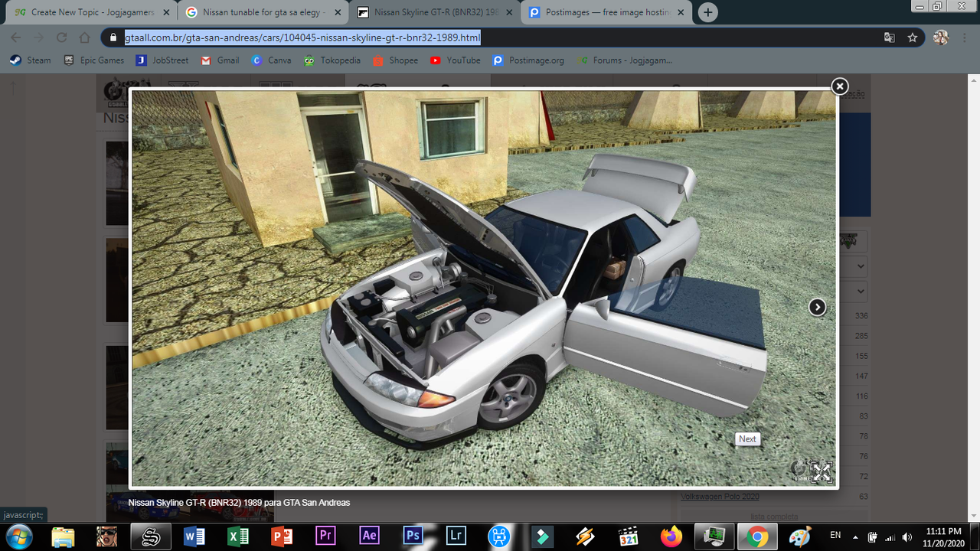Image resolution: width=980 pixels, height=551 pixels.
Task: Open File Explorer from the taskbar
Action: coord(64,536)
